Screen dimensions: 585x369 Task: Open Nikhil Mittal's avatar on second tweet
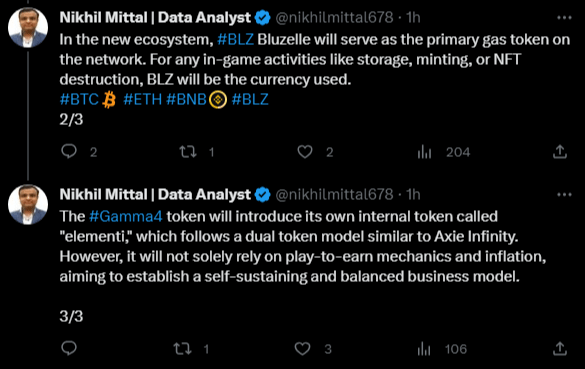pos(28,204)
